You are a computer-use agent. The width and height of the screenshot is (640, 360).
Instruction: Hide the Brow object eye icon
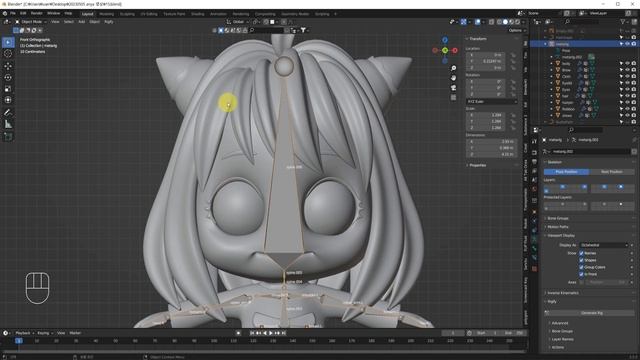pyautogui.click(x=627, y=70)
